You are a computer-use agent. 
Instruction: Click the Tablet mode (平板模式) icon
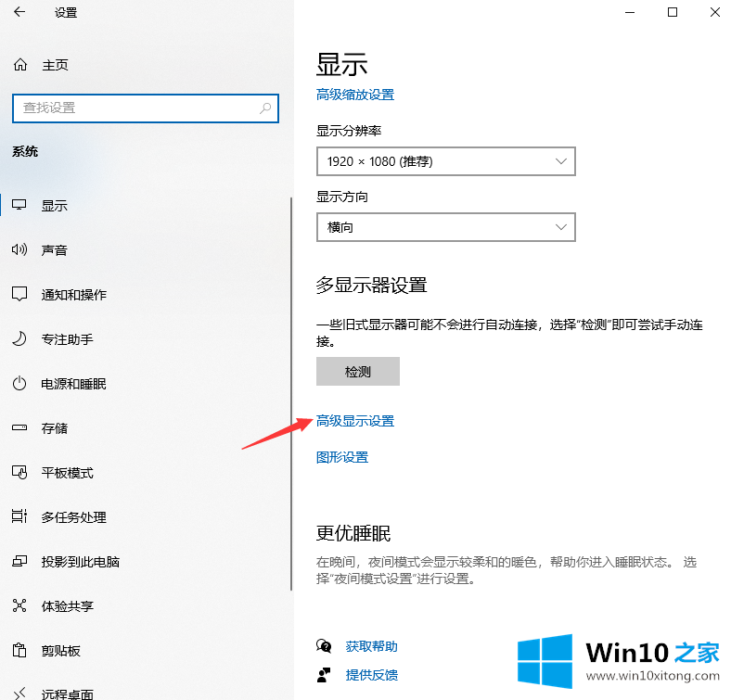pos(19,473)
